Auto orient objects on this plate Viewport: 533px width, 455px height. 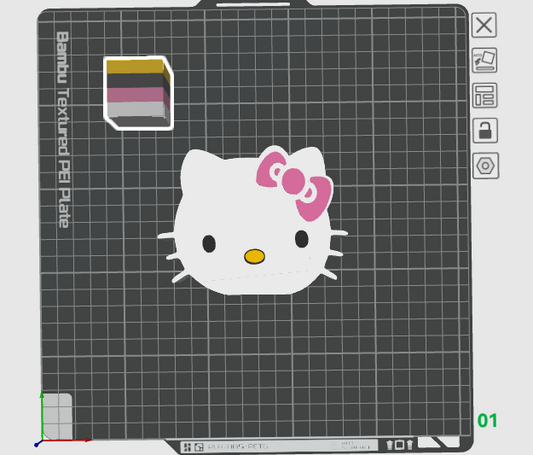484,60
